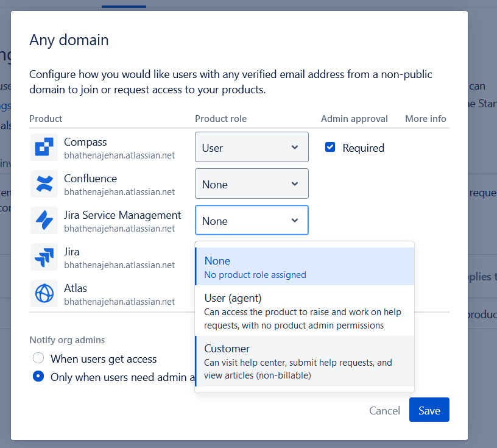Click 'No product role assigned' description
The width and height of the screenshot is (497, 448).
coord(255,275)
